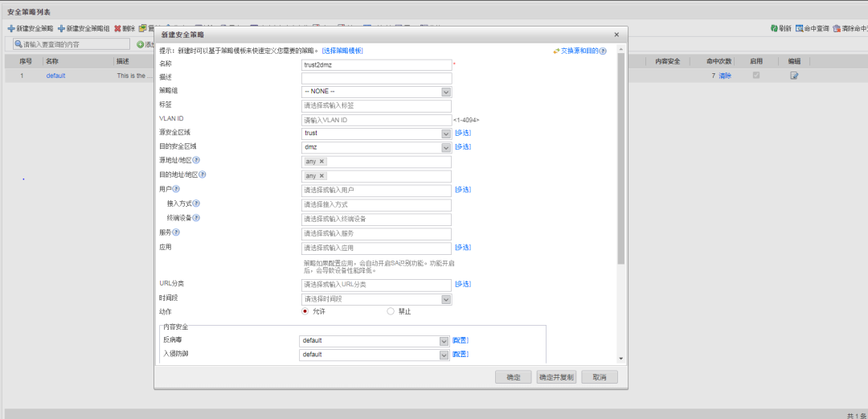The image size is (868, 419).
Task: Toggle the 启用 checkbox for default policy
Action: pyautogui.click(x=755, y=76)
